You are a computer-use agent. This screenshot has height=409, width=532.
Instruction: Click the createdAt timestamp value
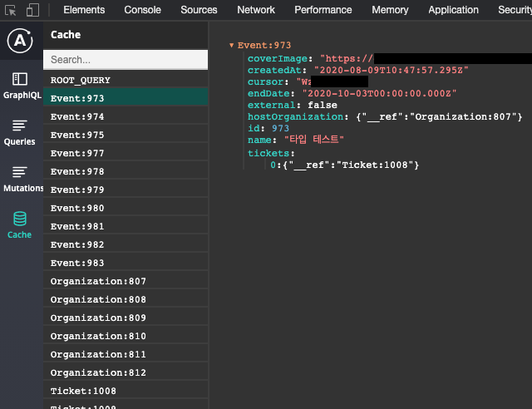pyautogui.click(x=392, y=71)
